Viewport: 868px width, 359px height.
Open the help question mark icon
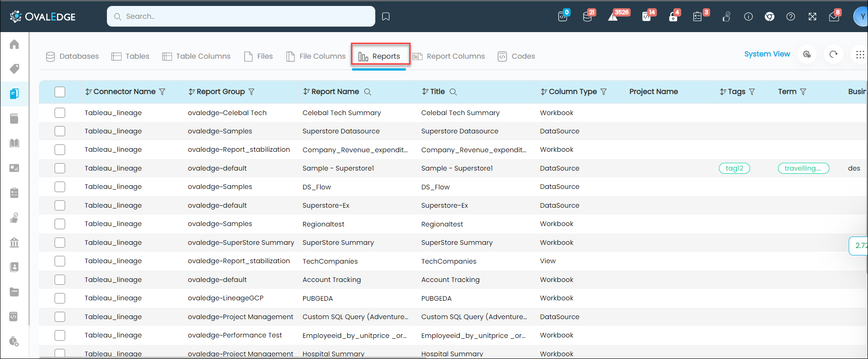[790, 17]
